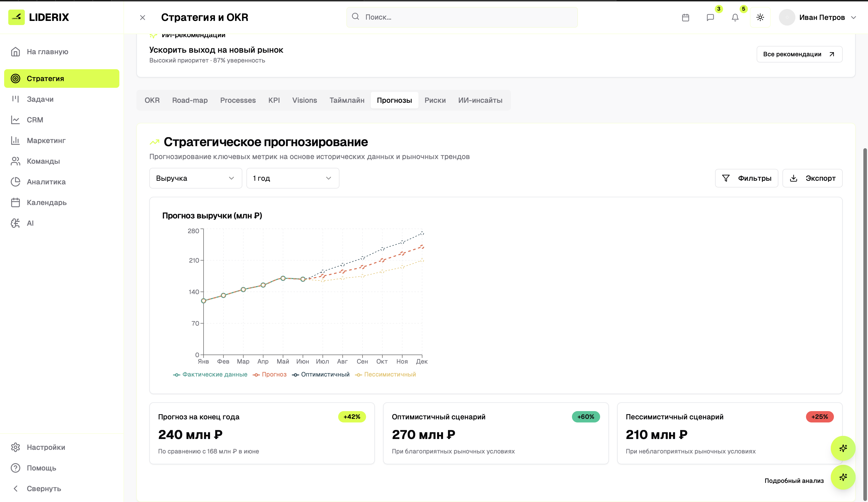Image resolution: width=868 pixels, height=502 pixels.
Task: Close the Стратегия и OKR panel with the X
Action: pos(143,17)
